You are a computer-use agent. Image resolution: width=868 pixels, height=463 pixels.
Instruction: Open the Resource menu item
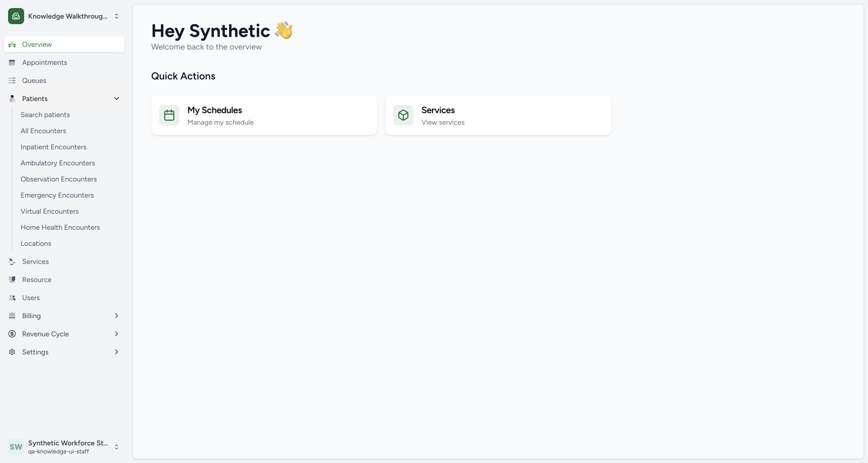(64, 280)
